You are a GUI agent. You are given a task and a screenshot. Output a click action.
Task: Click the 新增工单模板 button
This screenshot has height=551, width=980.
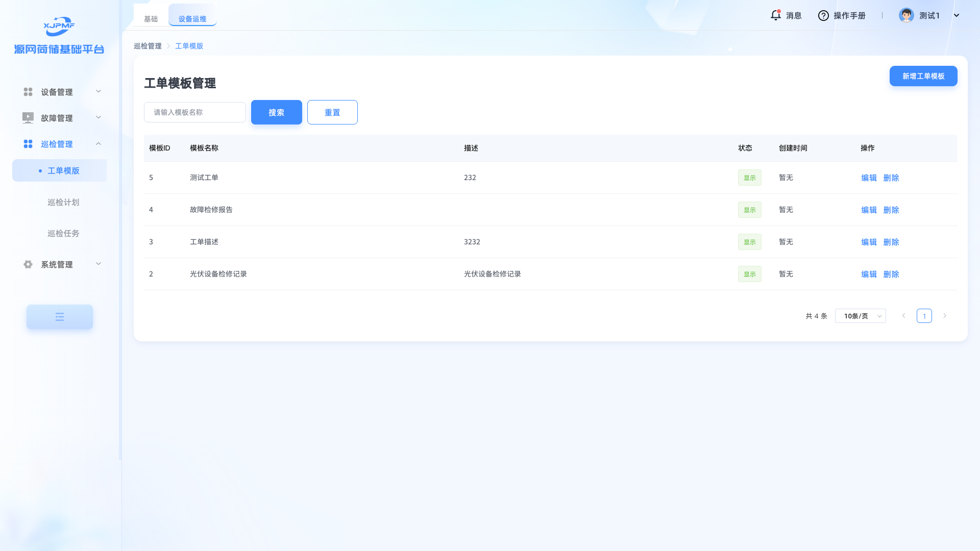point(923,76)
